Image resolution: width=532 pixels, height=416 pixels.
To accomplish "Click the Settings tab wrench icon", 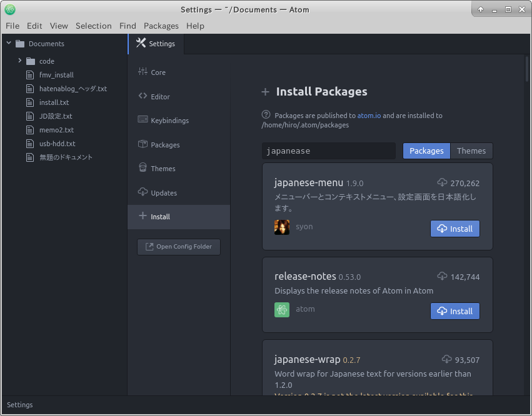I will (x=141, y=42).
